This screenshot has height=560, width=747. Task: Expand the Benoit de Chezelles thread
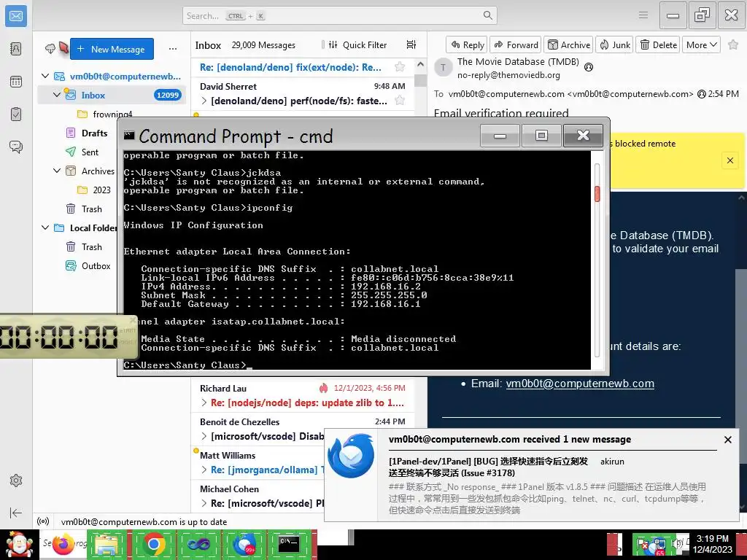[204, 436]
